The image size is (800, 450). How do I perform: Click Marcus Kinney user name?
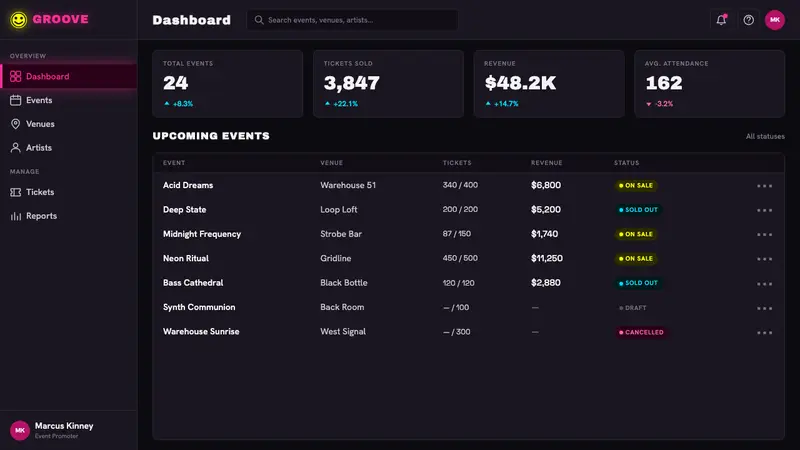tap(64, 426)
